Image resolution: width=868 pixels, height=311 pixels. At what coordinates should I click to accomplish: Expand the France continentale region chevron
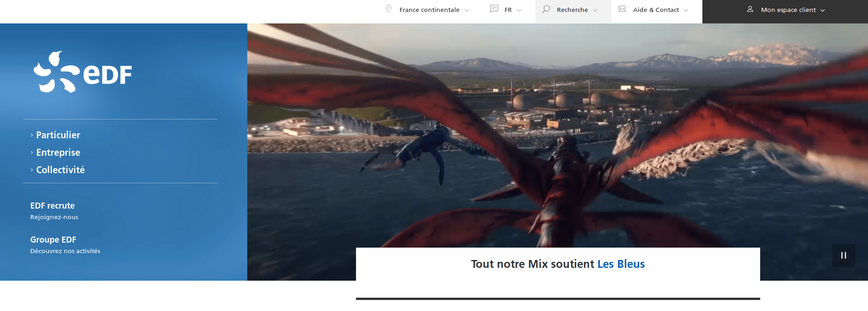[467, 10]
